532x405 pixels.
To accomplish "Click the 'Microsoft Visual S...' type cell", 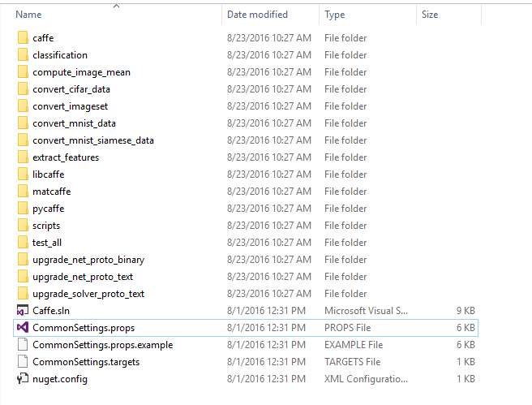I will (366, 310).
